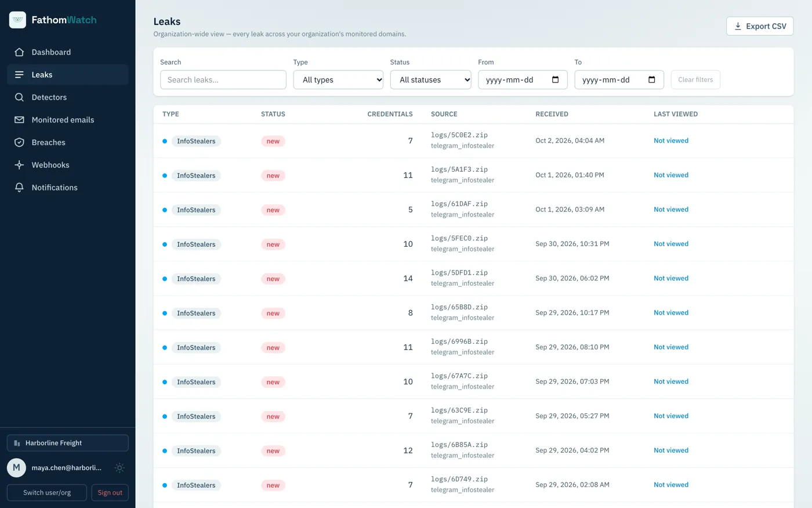Select Leaks in the sidebar
Viewport: 812px width, 508px height.
click(68, 75)
